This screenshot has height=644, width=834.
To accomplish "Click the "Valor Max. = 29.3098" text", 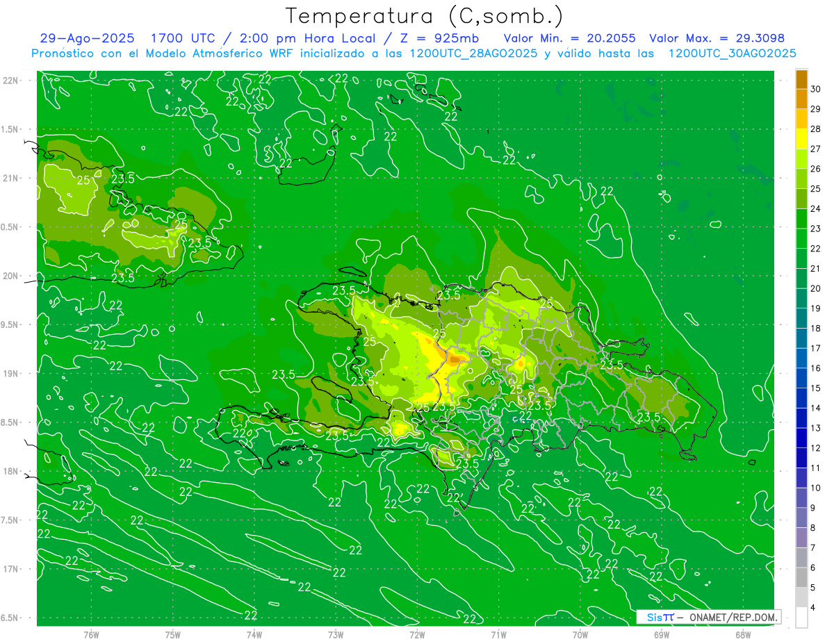I will tap(717, 39).
